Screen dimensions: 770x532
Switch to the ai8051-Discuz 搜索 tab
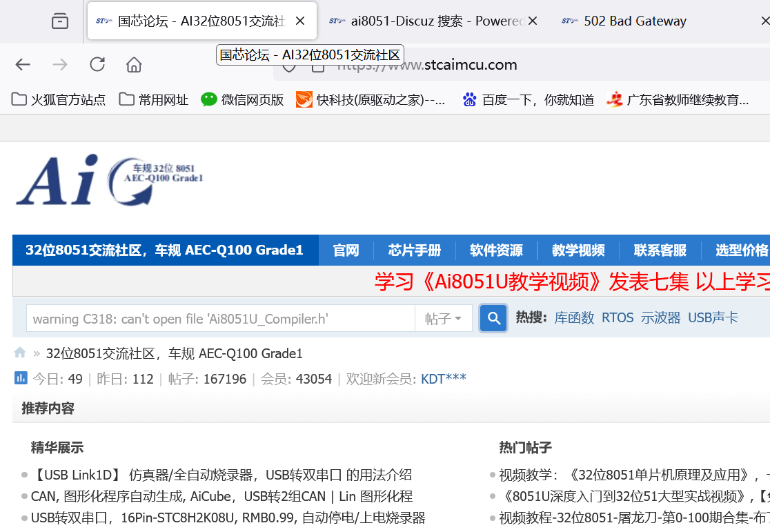click(x=428, y=21)
